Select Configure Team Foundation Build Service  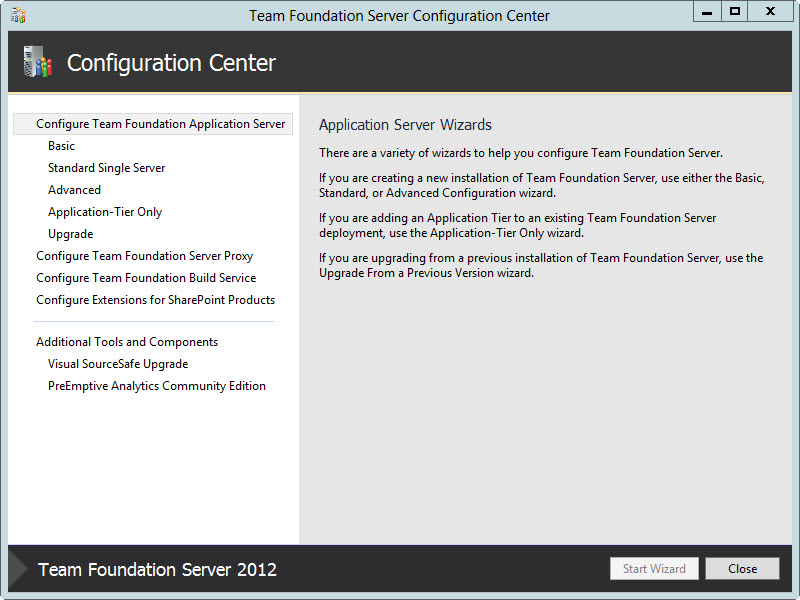[146, 278]
